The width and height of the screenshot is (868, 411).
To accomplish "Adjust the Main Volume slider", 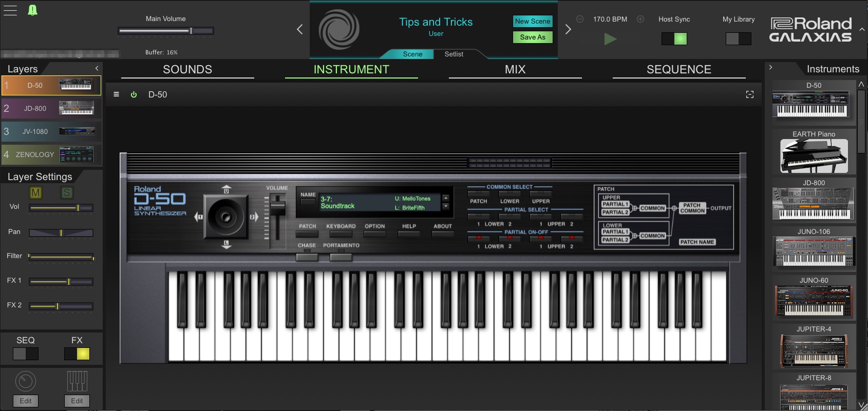I will 165,31.
